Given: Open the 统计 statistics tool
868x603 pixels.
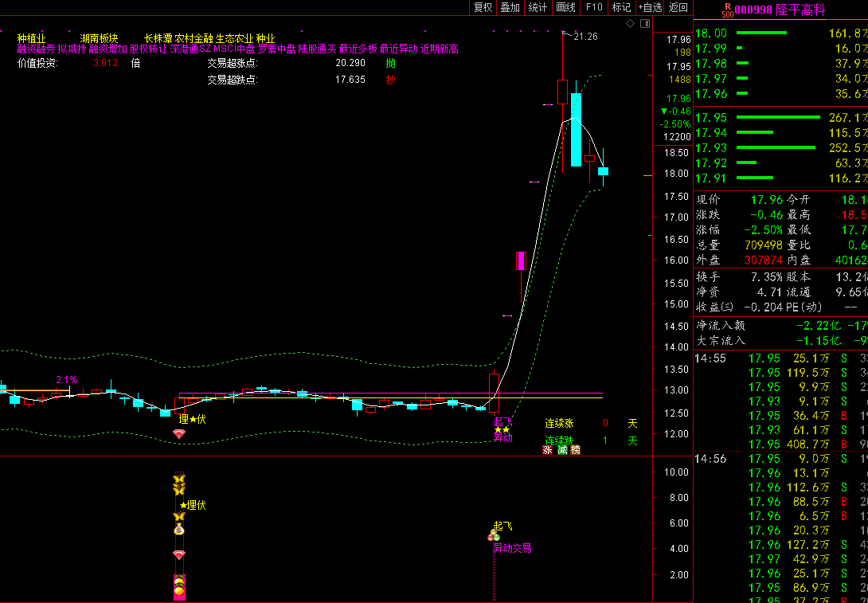Looking at the screenshot, I should pyautogui.click(x=538, y=7).
